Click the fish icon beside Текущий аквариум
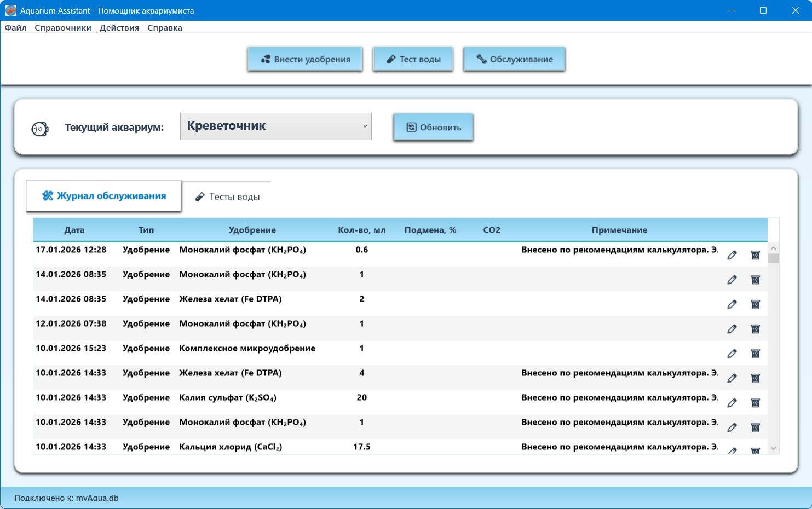Screen dimensions: 812x509 (x=40, y=129)
